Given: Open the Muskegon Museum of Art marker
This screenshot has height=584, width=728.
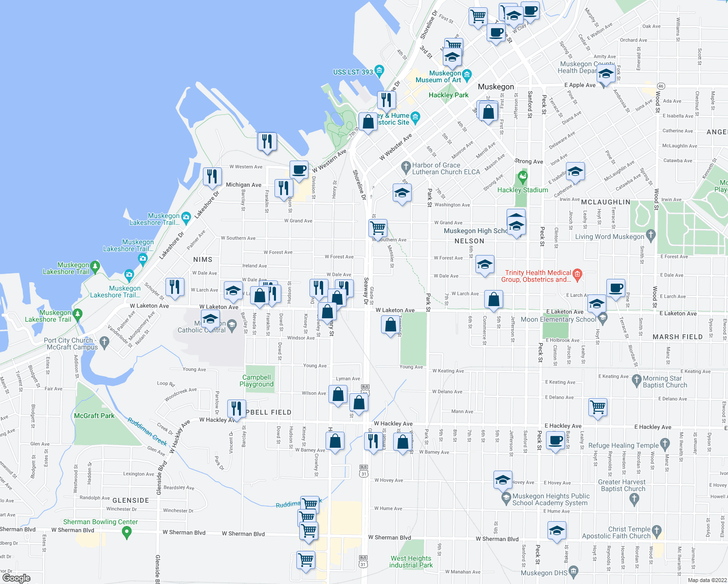Looking at the screenshot, I should point(467,75).
